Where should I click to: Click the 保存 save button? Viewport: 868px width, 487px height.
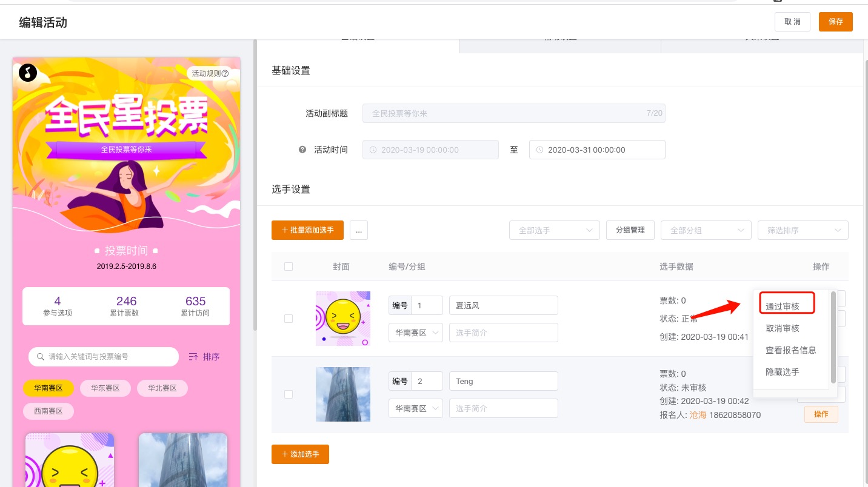[835, 22]
